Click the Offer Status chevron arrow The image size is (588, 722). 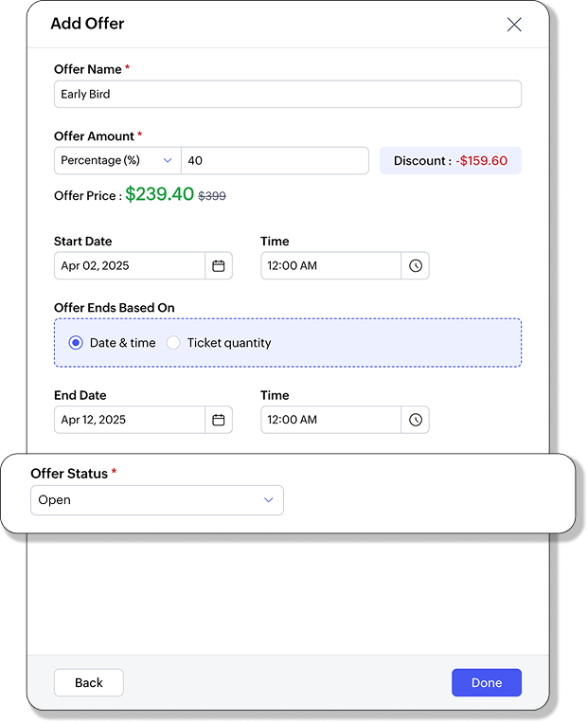click(269, 500)
